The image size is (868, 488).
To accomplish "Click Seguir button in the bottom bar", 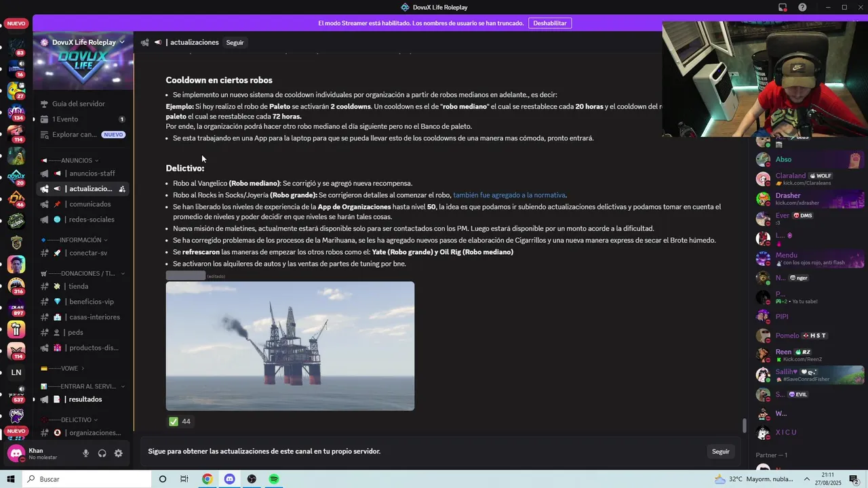I will click(x=720, y=451).
